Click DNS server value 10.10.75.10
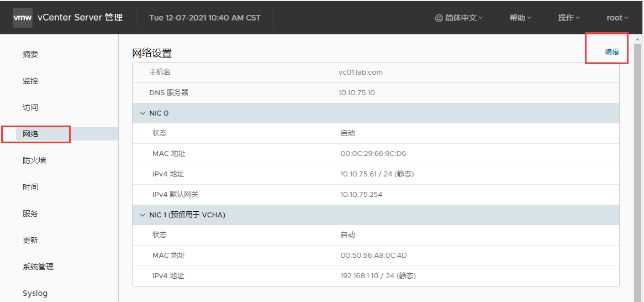Screen dimensions: 644x302 pyautogui.click(x=356, y=92)
